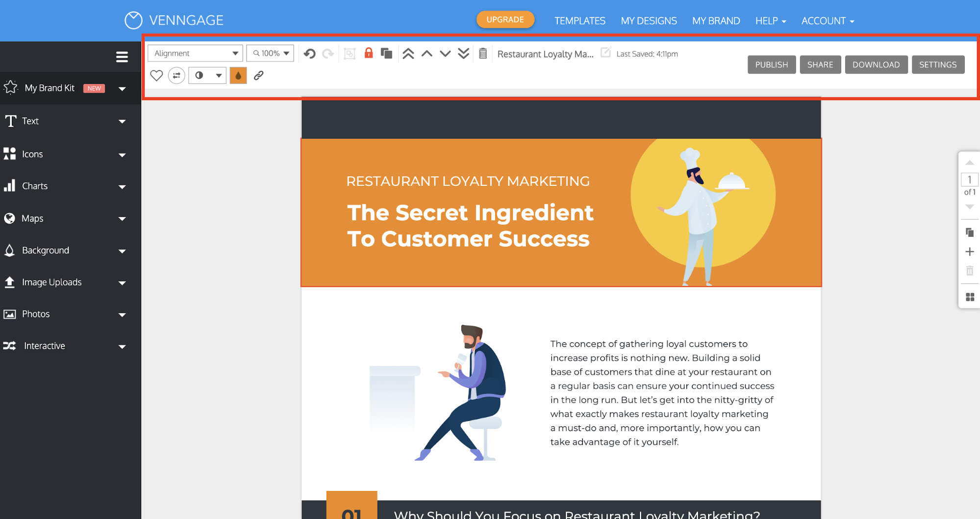Move element backward single chevron down

click(x=445, y=53)
